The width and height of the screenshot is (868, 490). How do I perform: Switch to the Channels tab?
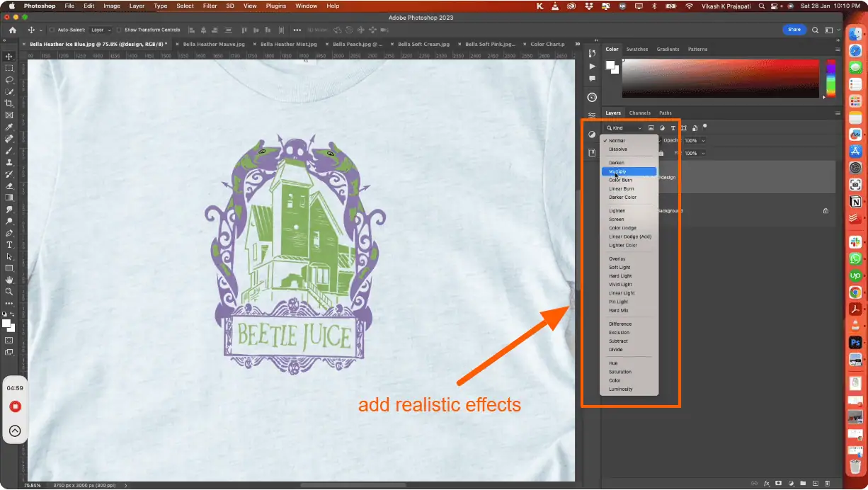[x=639, y=113]
